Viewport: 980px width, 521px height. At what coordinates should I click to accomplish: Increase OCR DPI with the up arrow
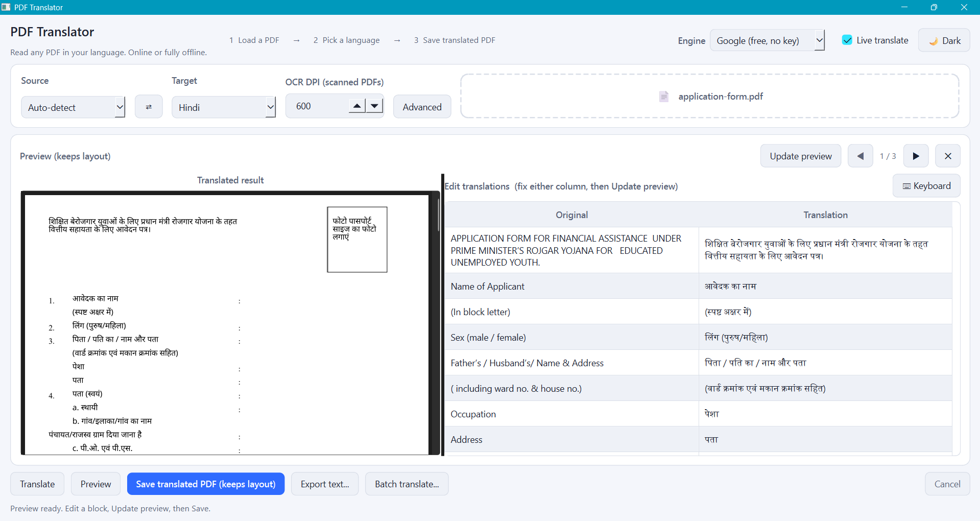(x=357, y=106)
